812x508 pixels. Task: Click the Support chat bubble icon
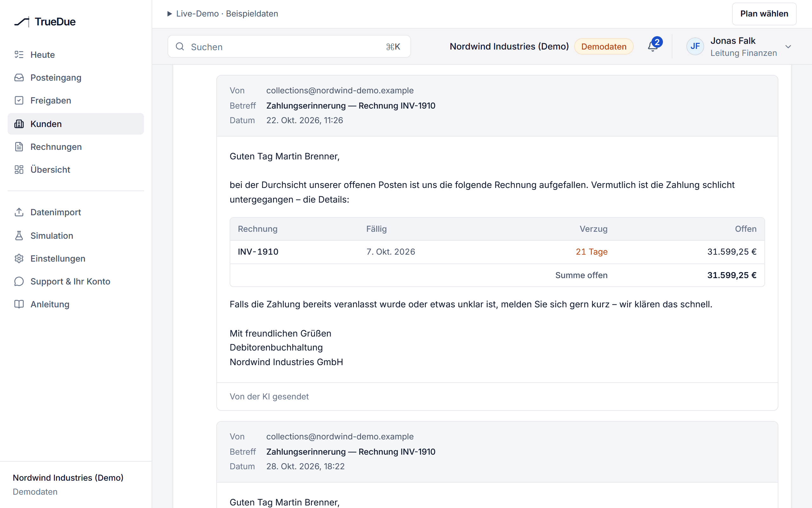point(19,281)
